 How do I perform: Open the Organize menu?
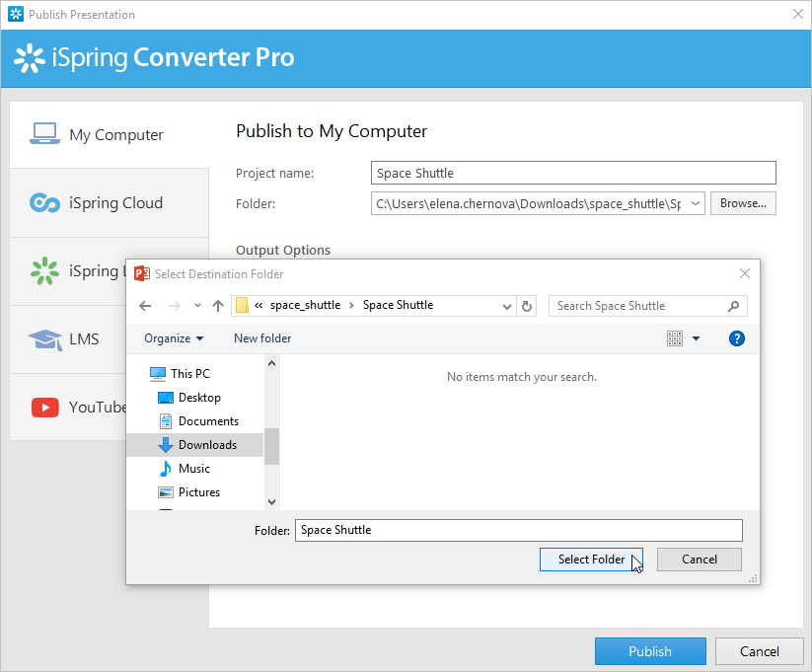point(174,338)
